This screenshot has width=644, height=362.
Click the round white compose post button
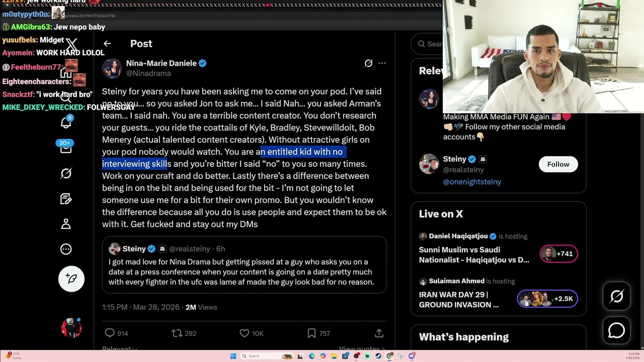(x=71, y=279)
